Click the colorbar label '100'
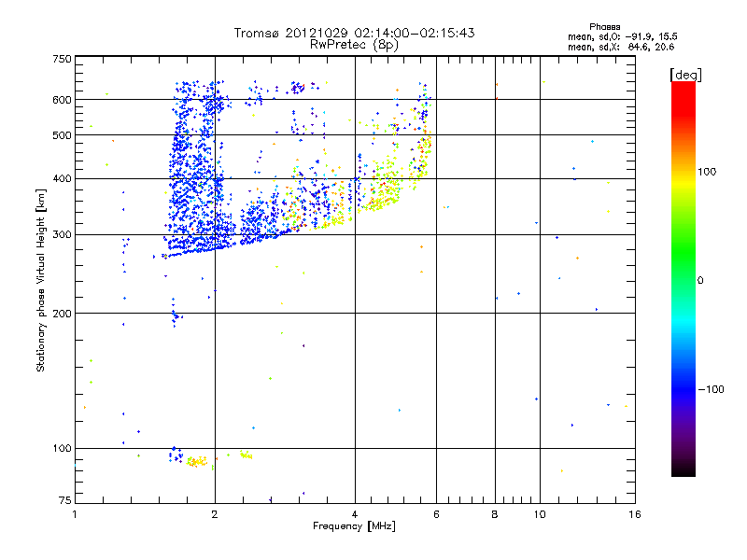The image size is (747, 560). tap(707, 172)
